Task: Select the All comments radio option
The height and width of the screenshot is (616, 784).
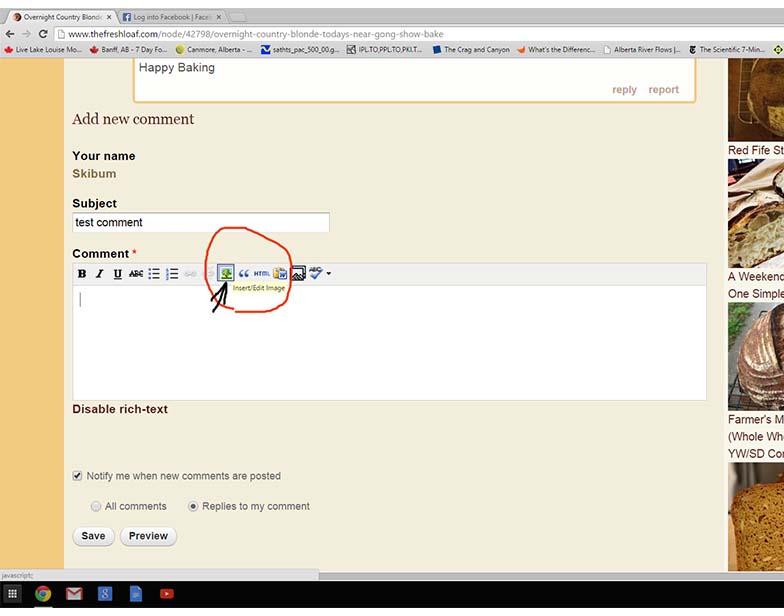Action: pos(96,506)
